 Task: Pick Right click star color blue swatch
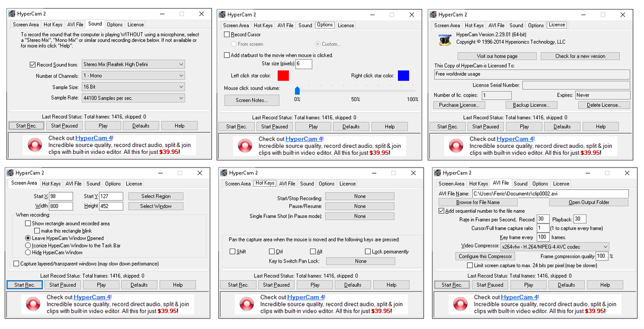point(404,75)
